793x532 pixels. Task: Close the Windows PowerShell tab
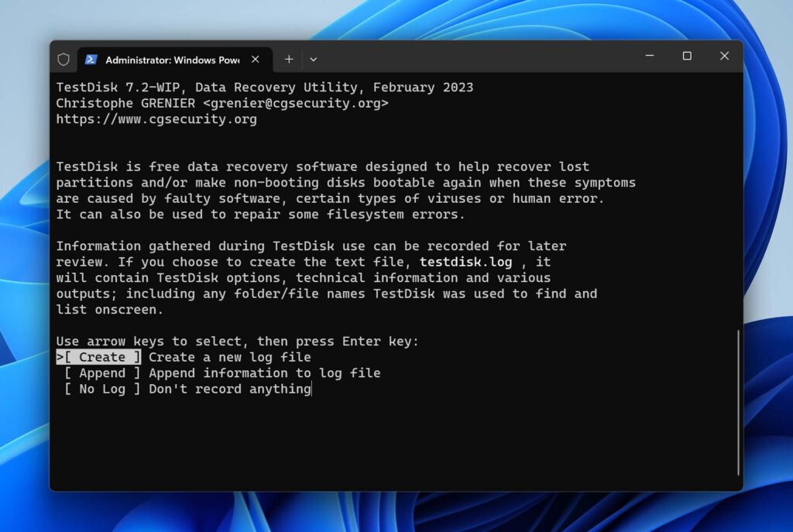tap(256, 59)
